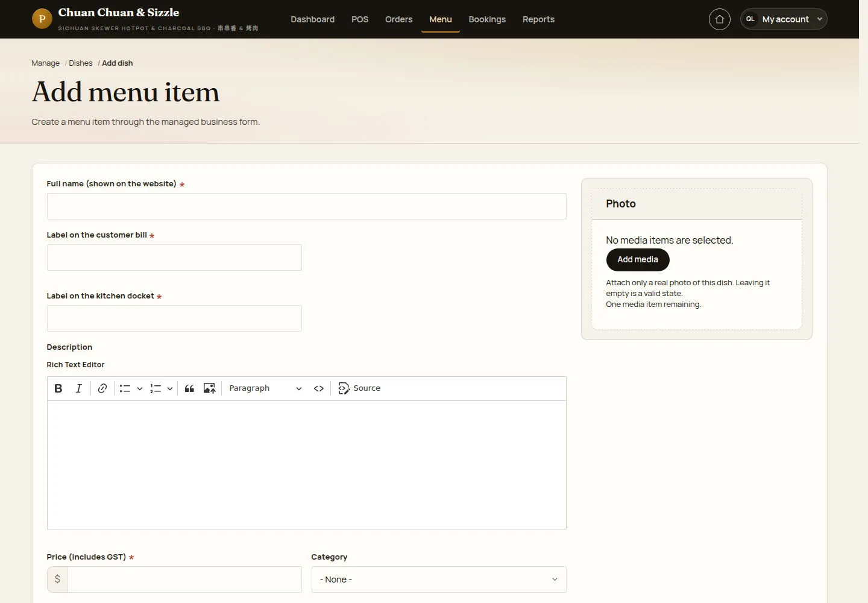This screenshot has height=603, width=868.
Task: Open the Paragraph heading dropdown
Action: click(265, 388)
